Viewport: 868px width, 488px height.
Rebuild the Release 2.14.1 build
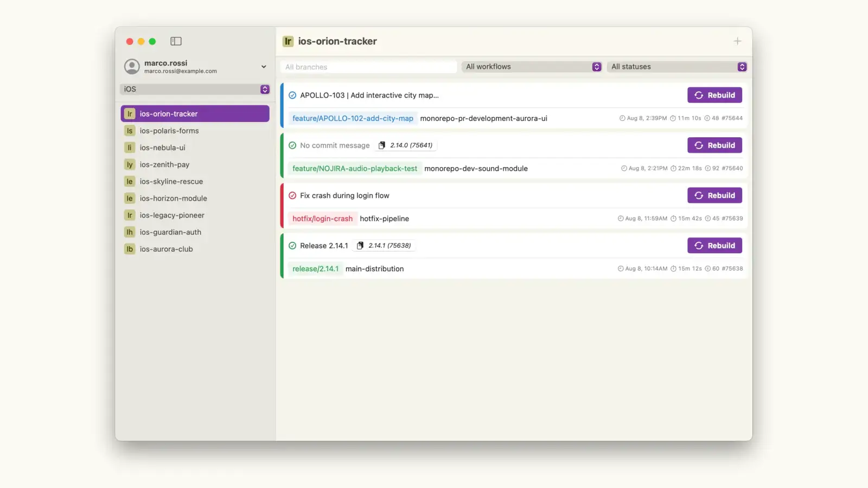pyautogui.click(x=714, y=246)
